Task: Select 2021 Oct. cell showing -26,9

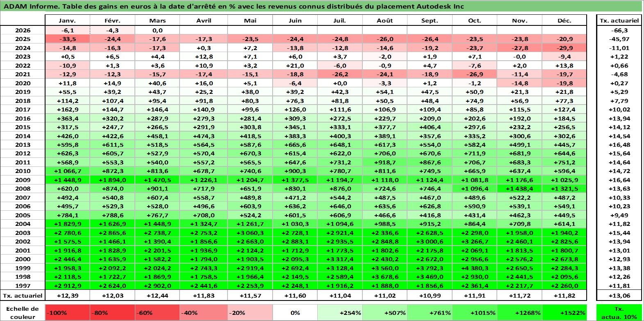Action: [x=474, y=74]
